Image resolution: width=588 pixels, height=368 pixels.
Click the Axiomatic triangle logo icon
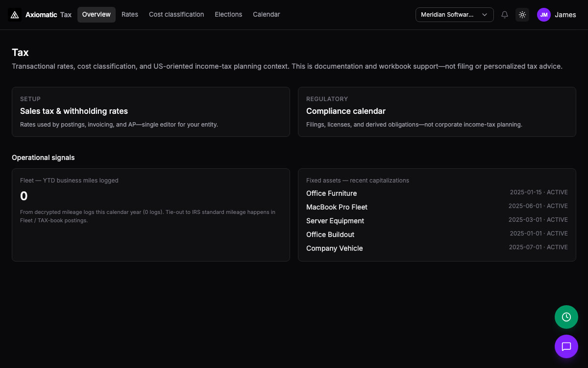(x=15, y=15)
